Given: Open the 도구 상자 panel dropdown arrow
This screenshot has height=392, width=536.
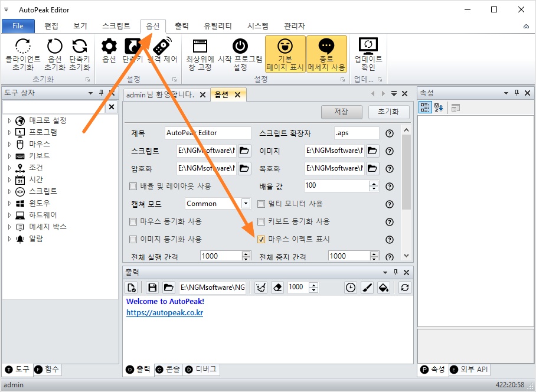Looking at the screenshot, I should [90, 93].
